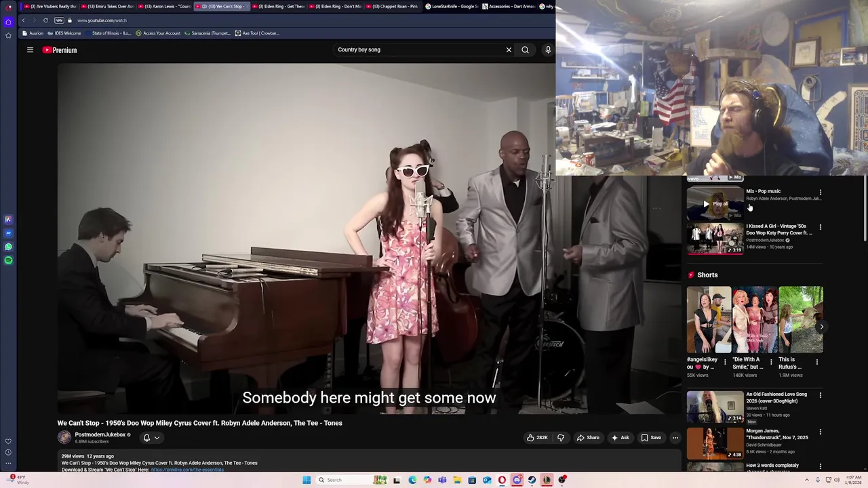Run search with the magnifier button
Image resolution: width=868 pixels, height=488 pixels.
tap(525, 49)
